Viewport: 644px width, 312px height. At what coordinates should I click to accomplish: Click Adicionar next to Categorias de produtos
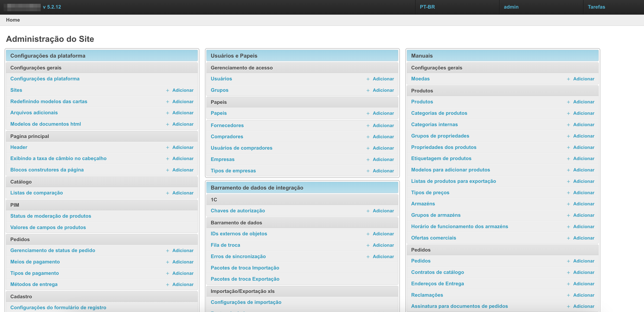(583, 113)
